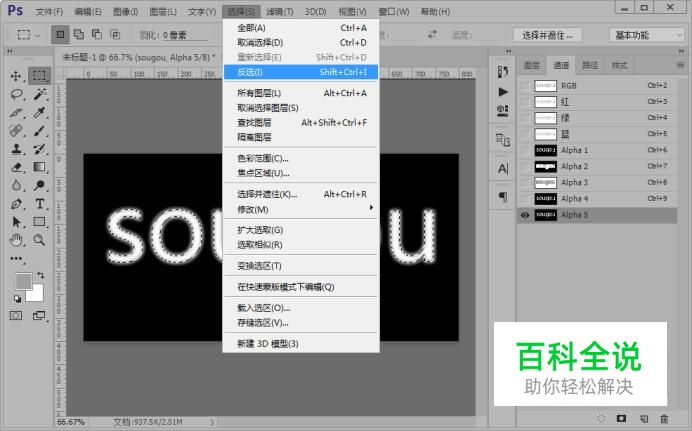The image size is (692, 431).
Task: Click the Intersect with selection icon
Action: tap(115, 34)
